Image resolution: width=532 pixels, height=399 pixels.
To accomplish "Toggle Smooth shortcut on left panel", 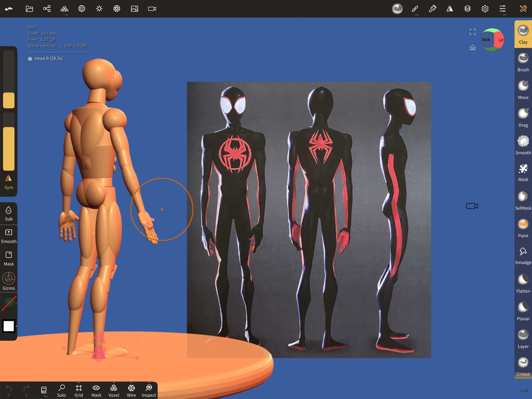I will pos(9,236).
